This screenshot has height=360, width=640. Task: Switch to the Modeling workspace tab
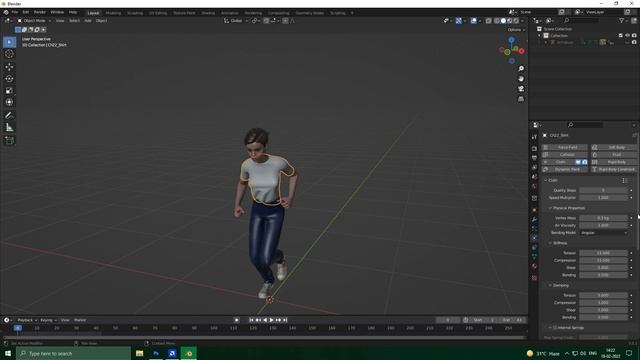point(113,13)
